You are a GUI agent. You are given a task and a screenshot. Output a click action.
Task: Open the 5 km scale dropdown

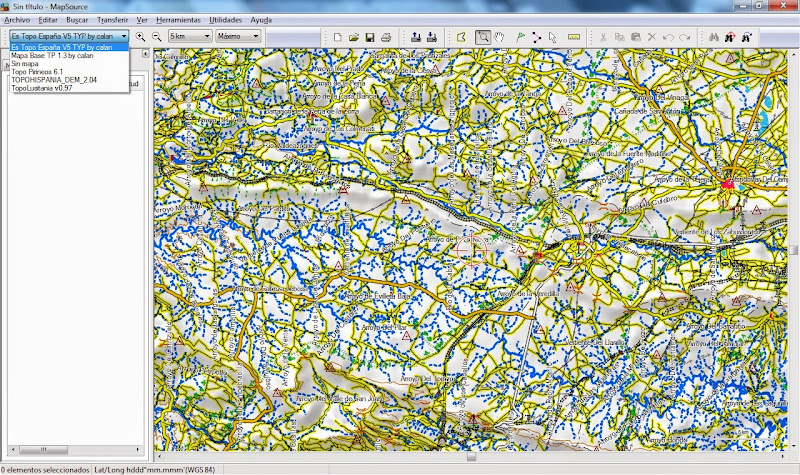pos(189,36)
